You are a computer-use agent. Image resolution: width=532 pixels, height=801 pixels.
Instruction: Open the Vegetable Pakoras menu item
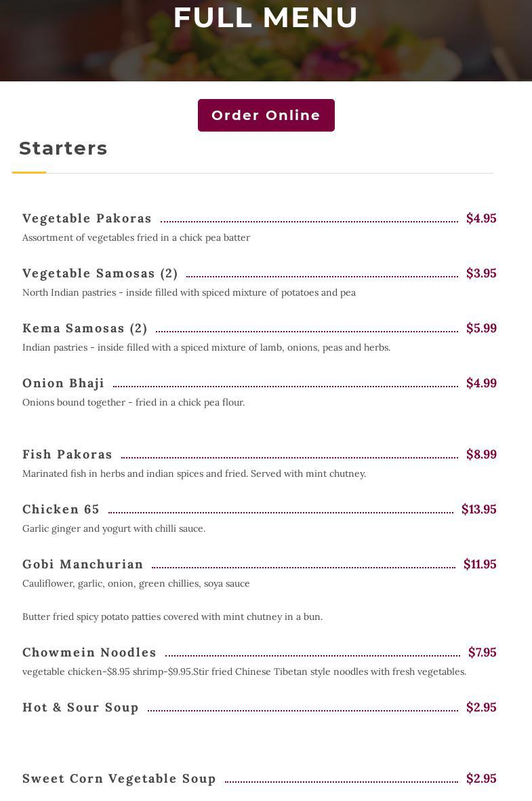pos(87,218)
